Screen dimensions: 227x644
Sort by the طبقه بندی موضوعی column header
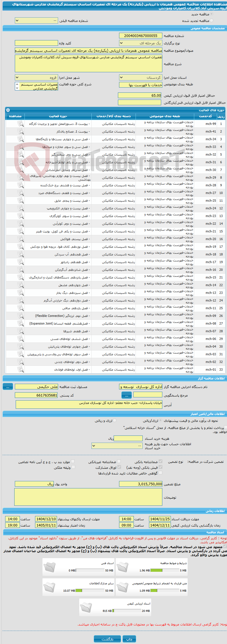165,116
